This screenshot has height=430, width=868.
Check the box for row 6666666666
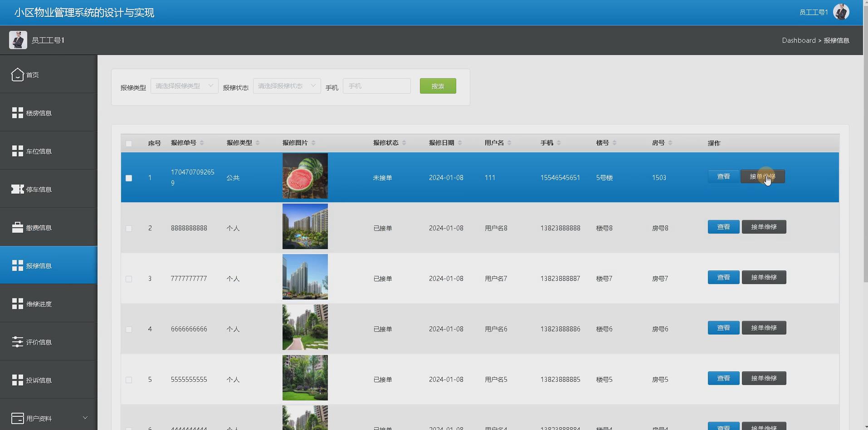129,329
